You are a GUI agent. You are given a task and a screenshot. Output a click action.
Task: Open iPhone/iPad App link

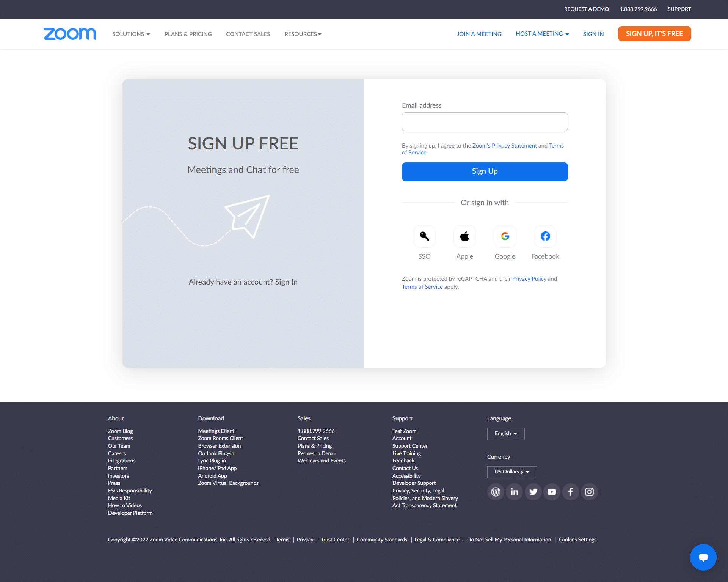click(x=217, y=468)
